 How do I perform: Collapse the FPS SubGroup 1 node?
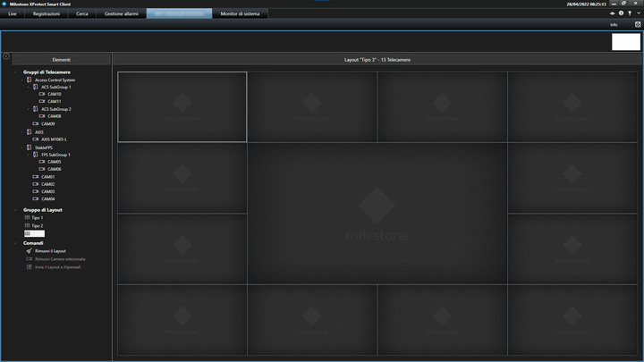pos(29,155)
